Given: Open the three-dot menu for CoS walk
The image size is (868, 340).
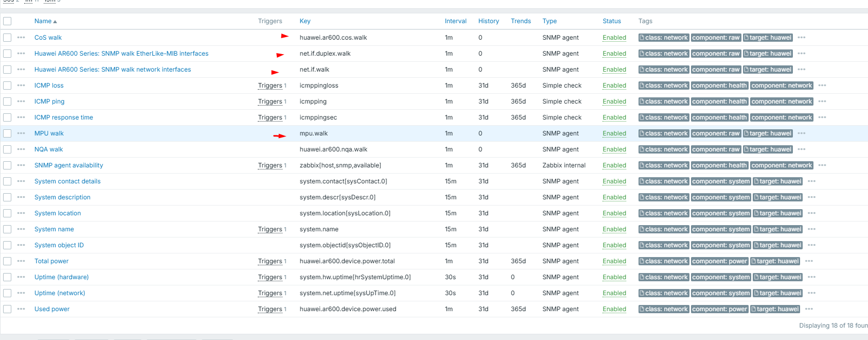Looking at the screenshot, I should click(21, 38).
